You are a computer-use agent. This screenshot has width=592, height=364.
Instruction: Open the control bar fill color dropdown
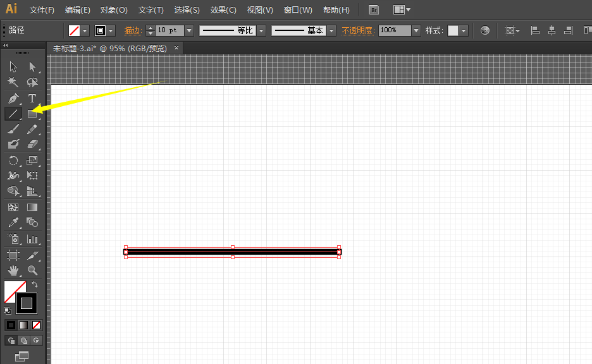coord(85,30)
